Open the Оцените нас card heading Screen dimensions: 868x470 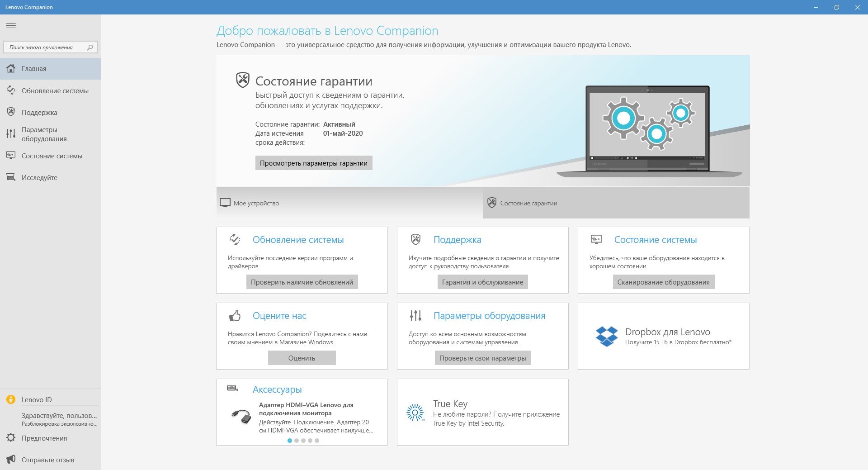(279, 316)
